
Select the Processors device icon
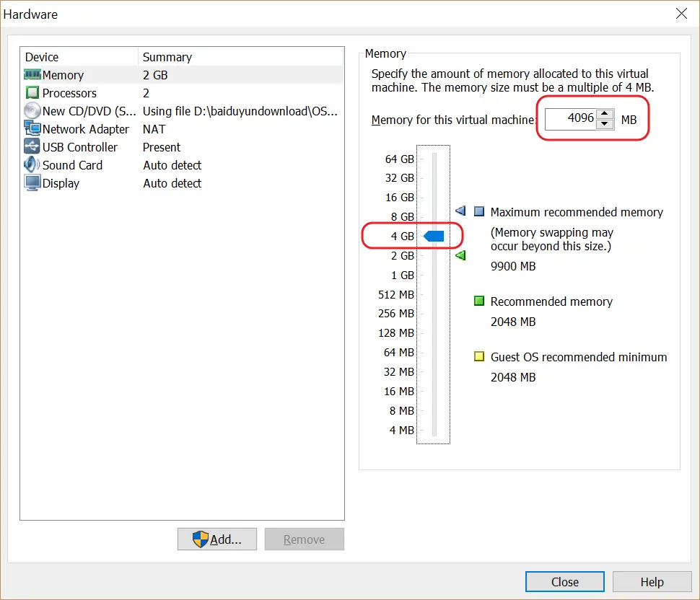[32, 93]
